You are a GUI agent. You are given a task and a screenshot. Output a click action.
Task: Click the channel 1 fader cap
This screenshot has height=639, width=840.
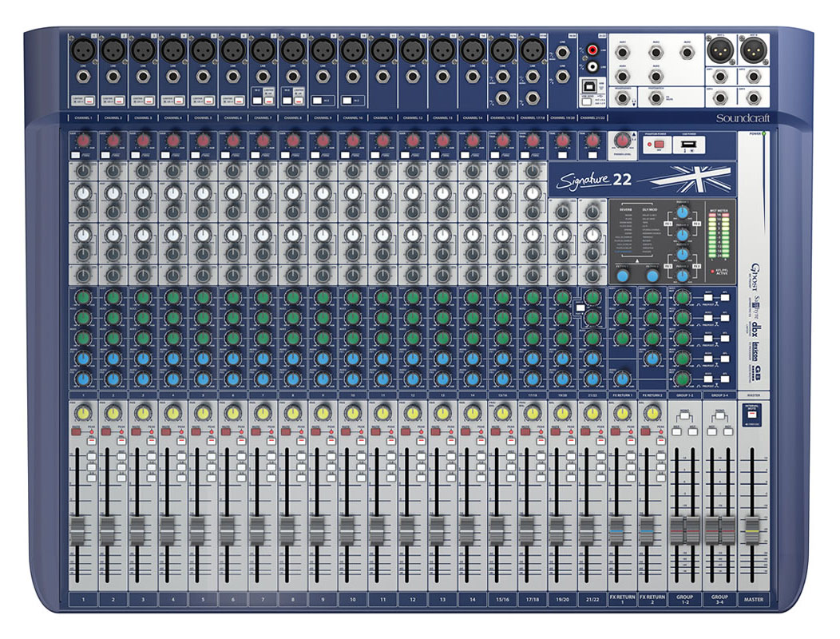coord(77,529)
